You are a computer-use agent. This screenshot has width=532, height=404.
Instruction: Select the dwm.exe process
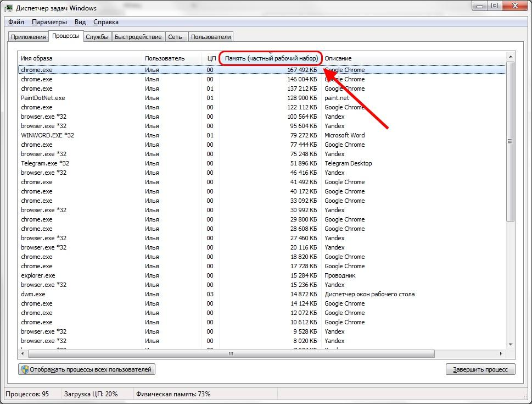[261, 294]
